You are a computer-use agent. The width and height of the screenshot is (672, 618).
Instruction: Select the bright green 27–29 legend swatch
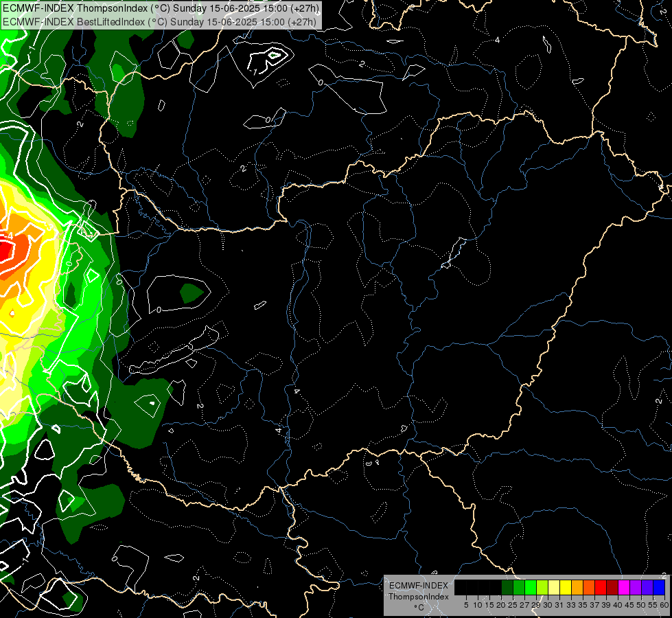click(x=531, y=587)
